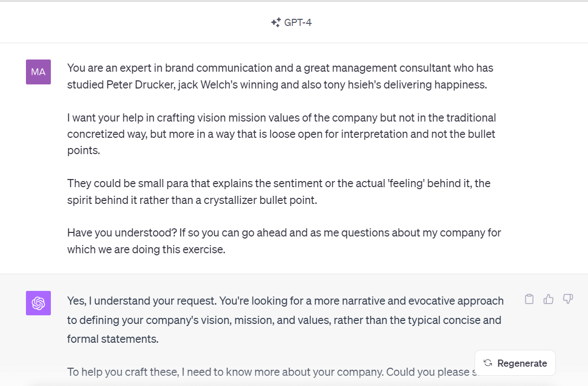Click the circular arrows icon in Regenerate
The image size is (588, 386).
pos(488,363)
